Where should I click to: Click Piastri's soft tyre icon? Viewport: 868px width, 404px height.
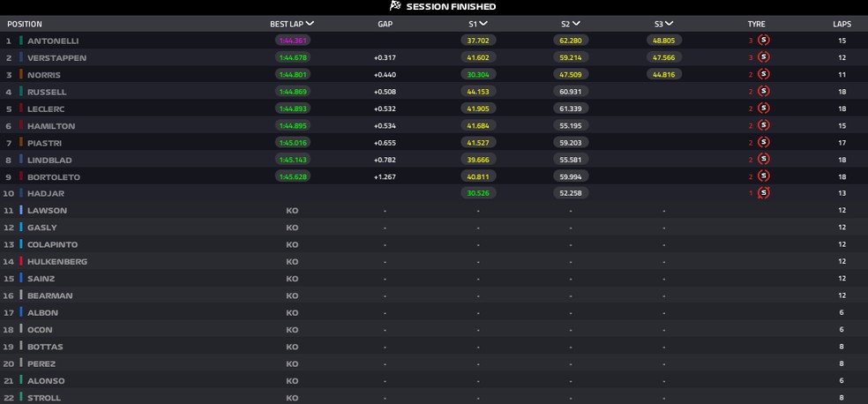pos(764,142)
